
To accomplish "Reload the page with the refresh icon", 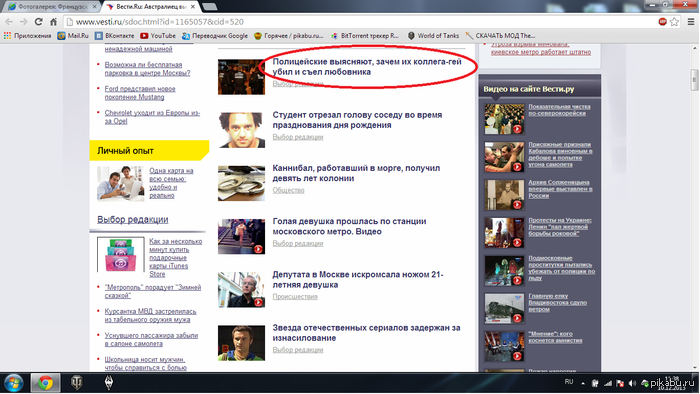I will (38, 21).
